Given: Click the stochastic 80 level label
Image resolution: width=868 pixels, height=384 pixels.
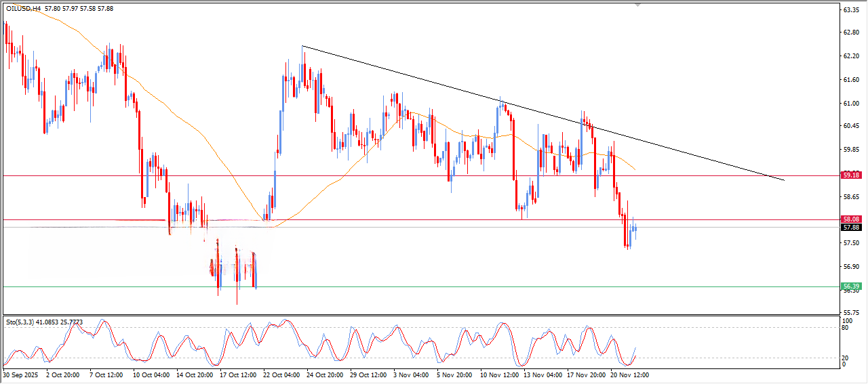Looking at the screenshot, I should coord(846,328).
